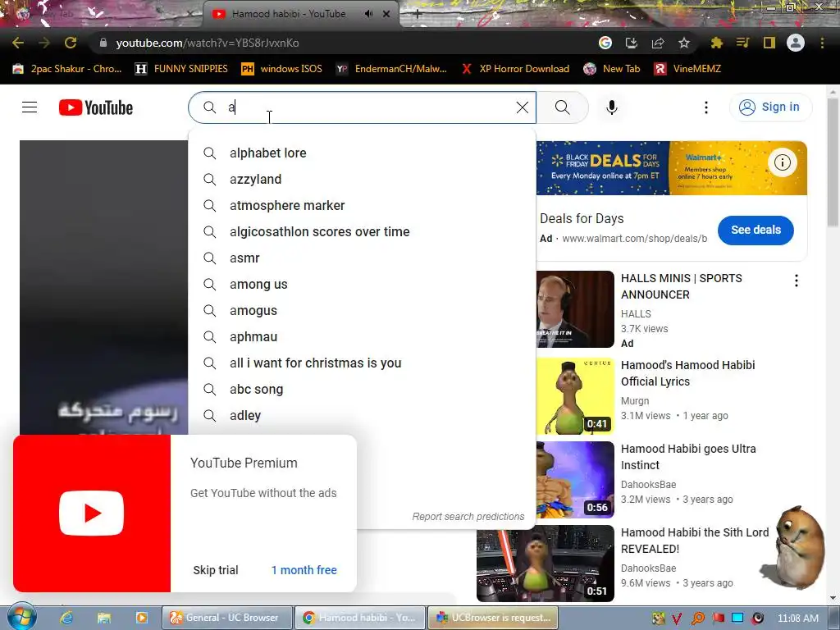Open the YouTube hamburger guide menu

[x=30, y=107]
